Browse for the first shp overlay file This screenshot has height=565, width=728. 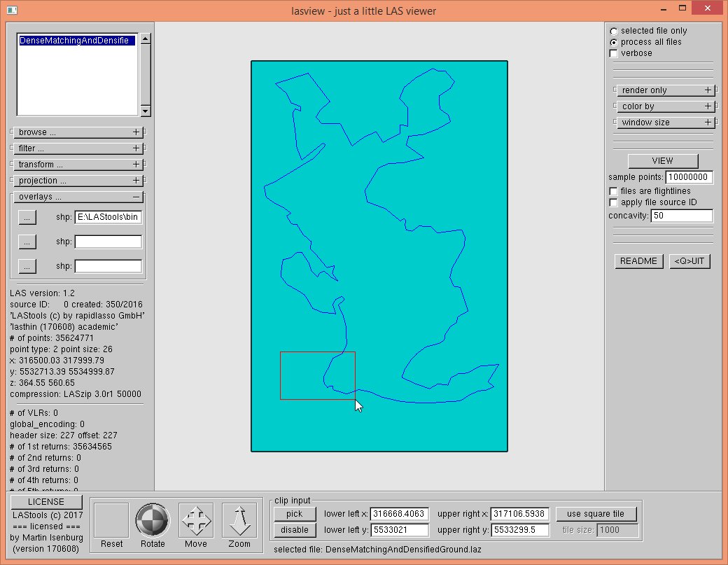point(27,218)
